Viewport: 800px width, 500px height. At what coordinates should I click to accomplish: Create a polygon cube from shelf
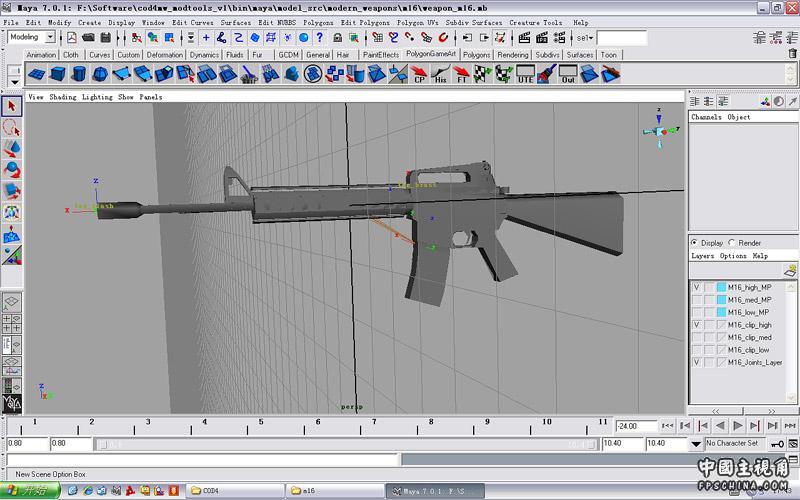(x=58, y=74)
